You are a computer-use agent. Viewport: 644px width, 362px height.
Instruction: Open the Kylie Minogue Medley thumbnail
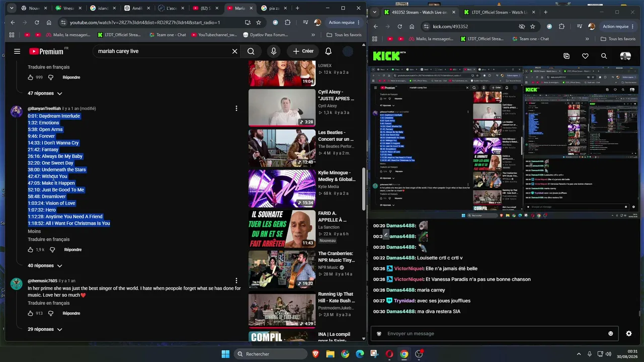pyautogui.click(x=282, y=188)
